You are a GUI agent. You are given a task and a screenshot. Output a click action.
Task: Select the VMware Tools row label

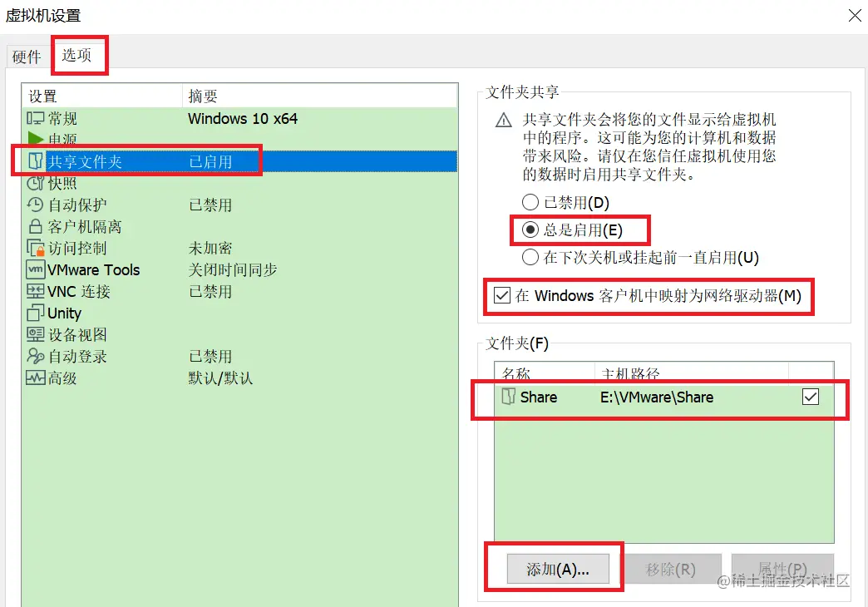pyautogui.click(x=94, y=269)
